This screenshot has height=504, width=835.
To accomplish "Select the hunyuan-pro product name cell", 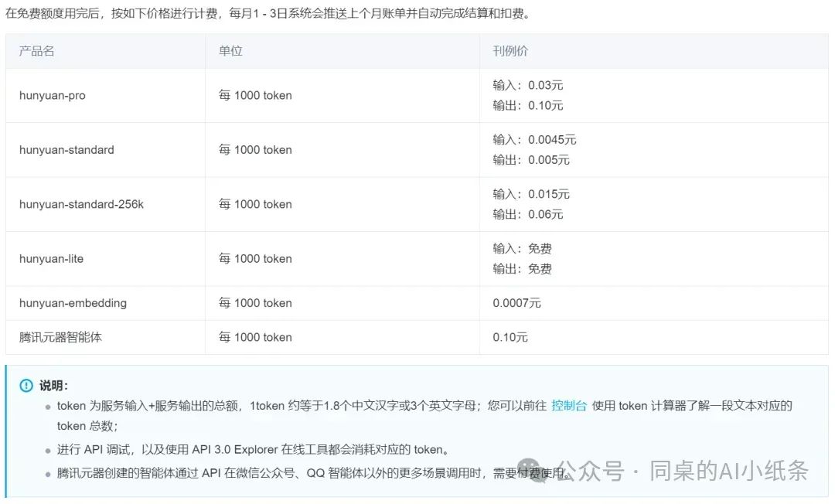I will point(105,95).
